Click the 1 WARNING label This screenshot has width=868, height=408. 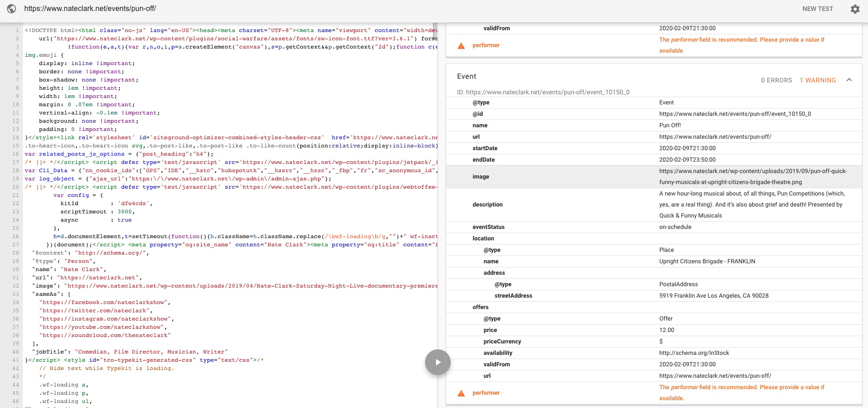[818, 80]
